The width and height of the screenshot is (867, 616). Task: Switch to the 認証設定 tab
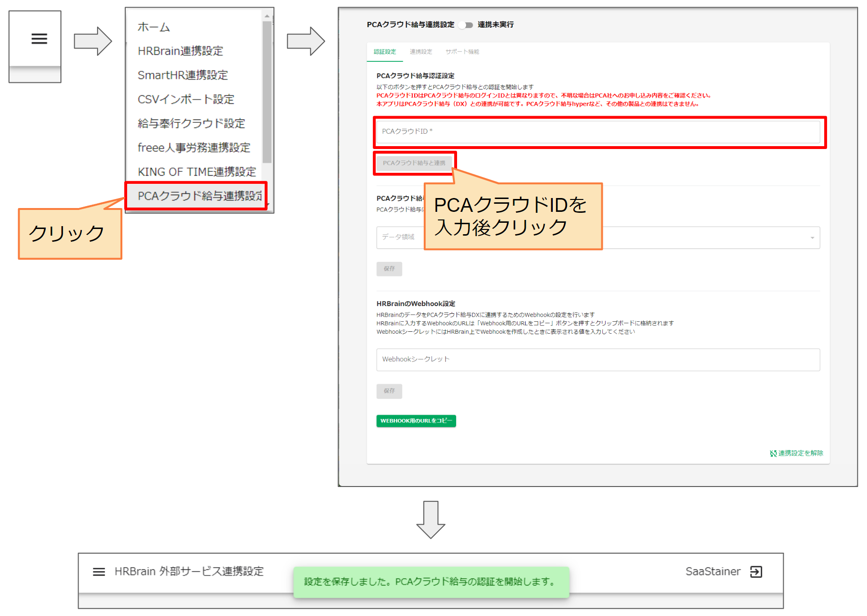pyautogui.click(x=385, y=52)
